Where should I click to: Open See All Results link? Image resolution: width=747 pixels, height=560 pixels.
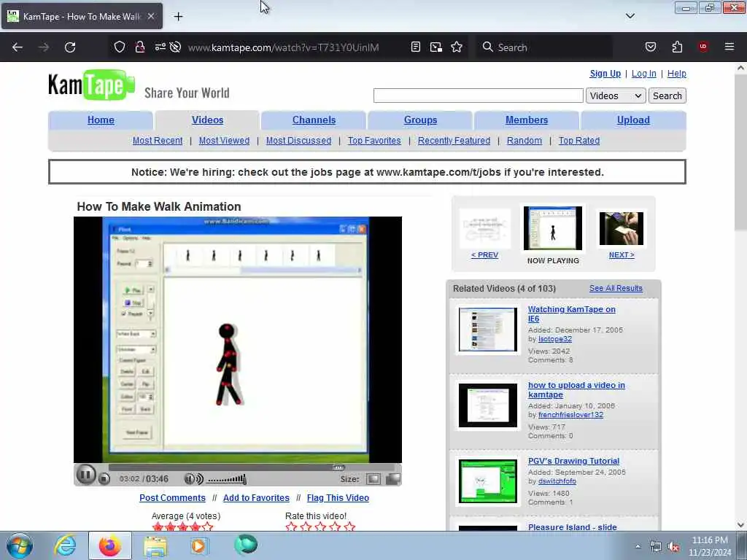pyautogui.click(x=616, y=288)
